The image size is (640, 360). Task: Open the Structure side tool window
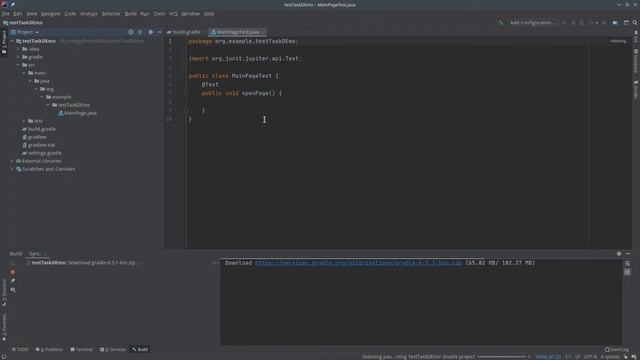tap(4, 292)
